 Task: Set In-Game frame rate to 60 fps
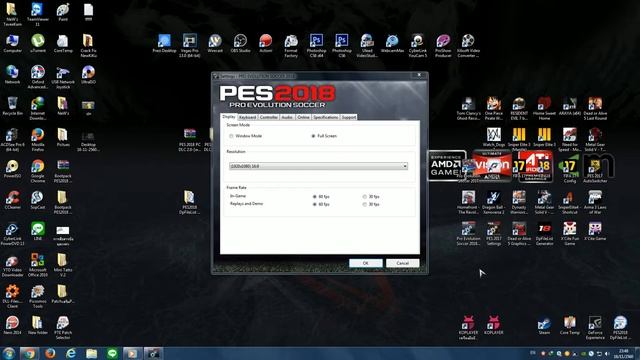315,197
